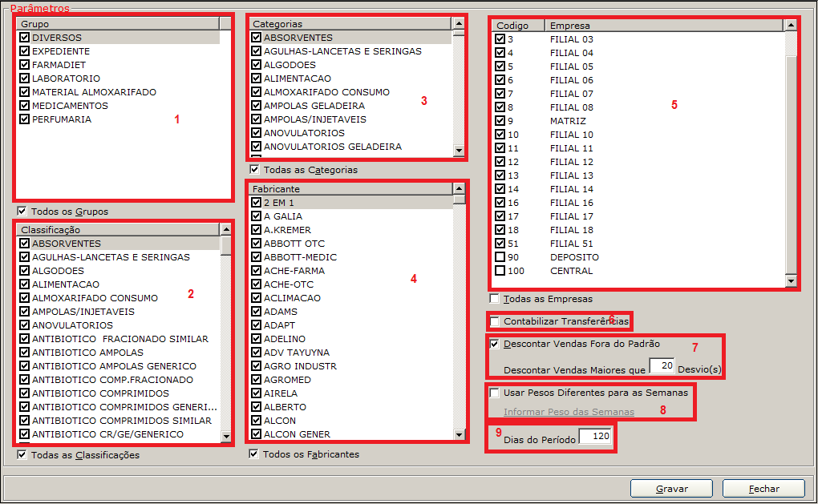818x504 pixels.
Task: Open Informar Peso das Semanas link
Action: [569, 412]
